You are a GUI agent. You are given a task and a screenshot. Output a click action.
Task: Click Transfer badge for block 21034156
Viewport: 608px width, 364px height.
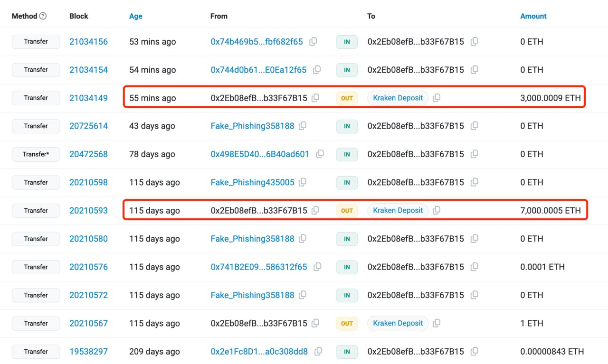36,42
